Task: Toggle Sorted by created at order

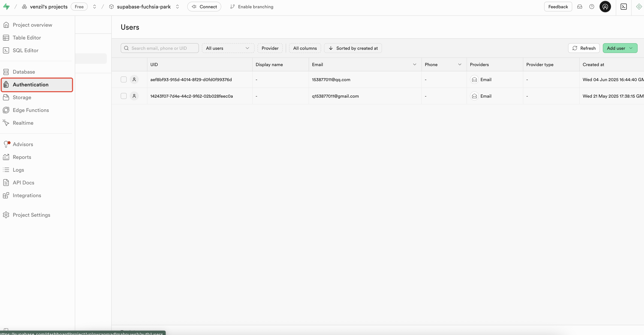Action: pos(353,48)
